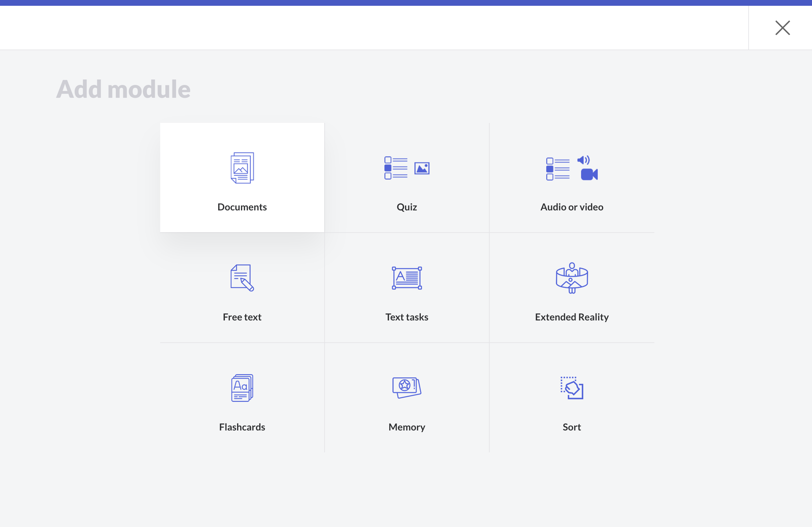This screenshot has height=527, width=812.
Task: Select the Free text pencil icon
Action: pos(242,278)
